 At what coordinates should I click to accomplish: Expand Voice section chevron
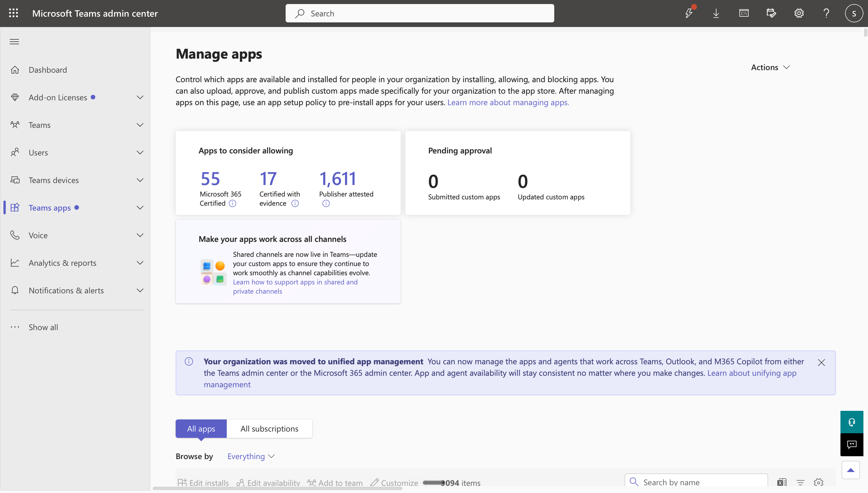pyautogui.click(x=140, y=235)
